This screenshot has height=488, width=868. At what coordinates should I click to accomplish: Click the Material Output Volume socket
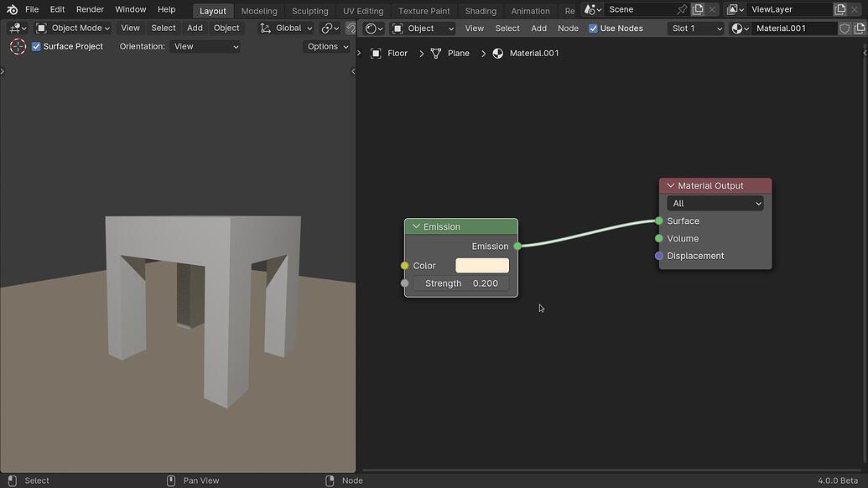(658, 238)
